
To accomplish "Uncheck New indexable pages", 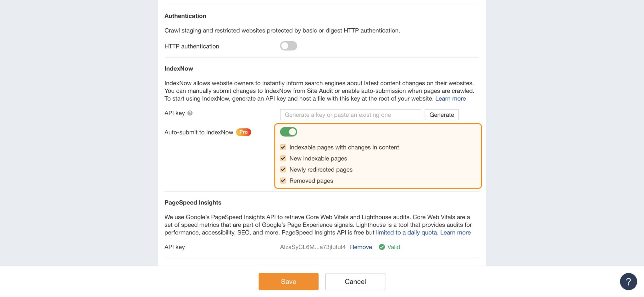I will click(x=283, y=158).
